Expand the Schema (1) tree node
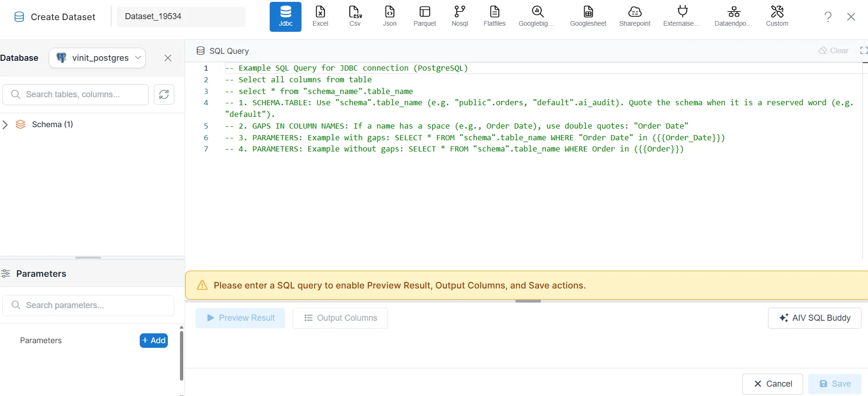 click(5, 124)
